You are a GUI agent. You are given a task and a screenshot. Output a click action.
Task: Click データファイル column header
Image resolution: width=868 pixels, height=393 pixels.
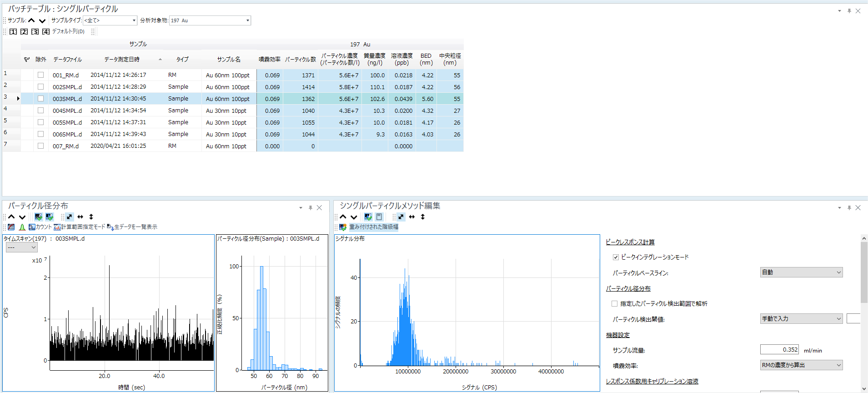click(x=67, y=60)
